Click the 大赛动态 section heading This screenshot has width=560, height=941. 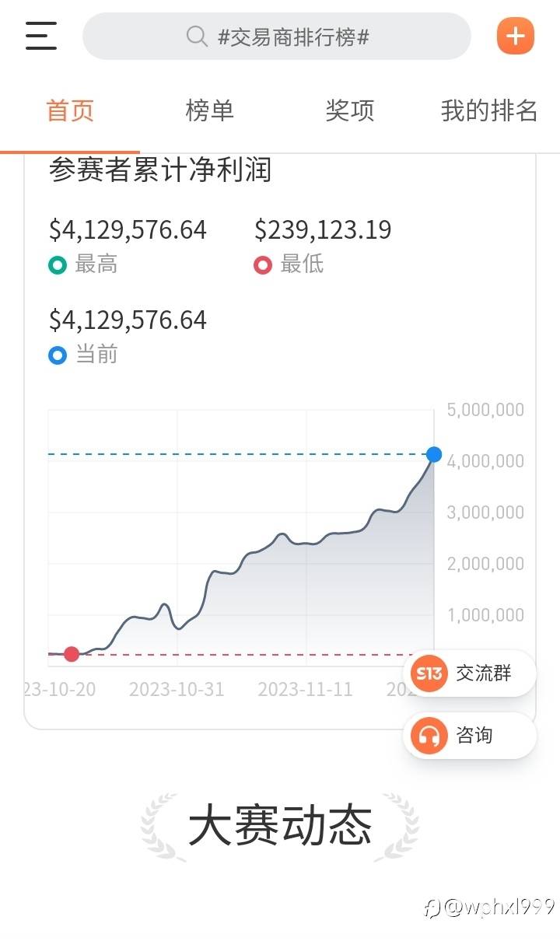tap(280, 826)
